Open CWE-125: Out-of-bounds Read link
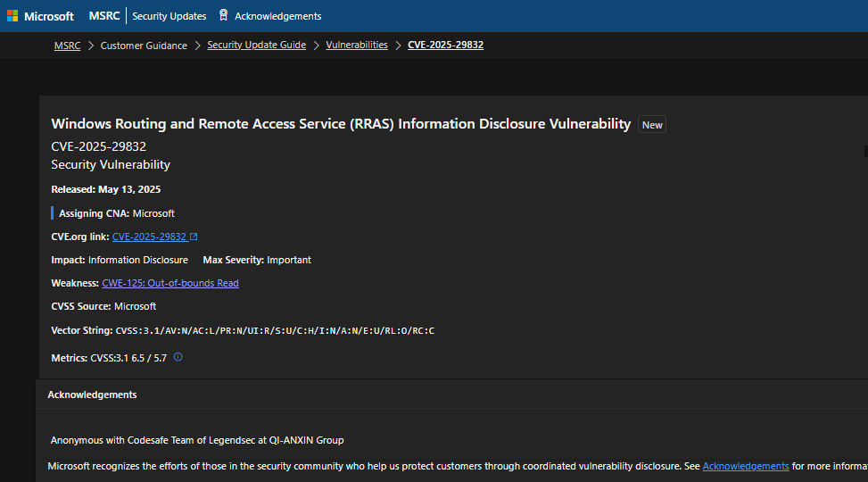The width and height of the screenshot is (868, 482). pyautogui.click(x=170, y=283)
